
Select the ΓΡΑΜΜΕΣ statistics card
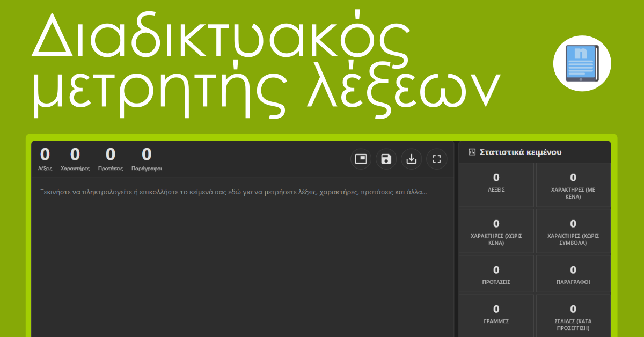tap(496, 316)
